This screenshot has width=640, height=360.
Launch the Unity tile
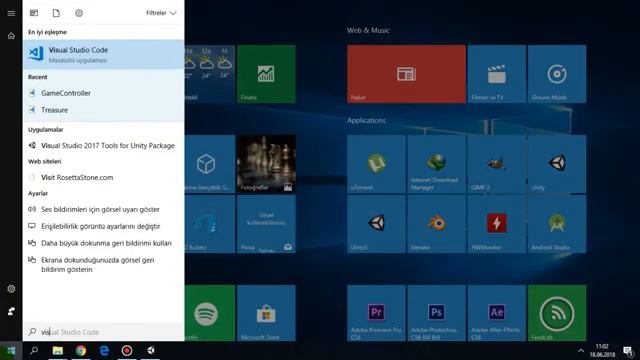(x=557, y=164)
